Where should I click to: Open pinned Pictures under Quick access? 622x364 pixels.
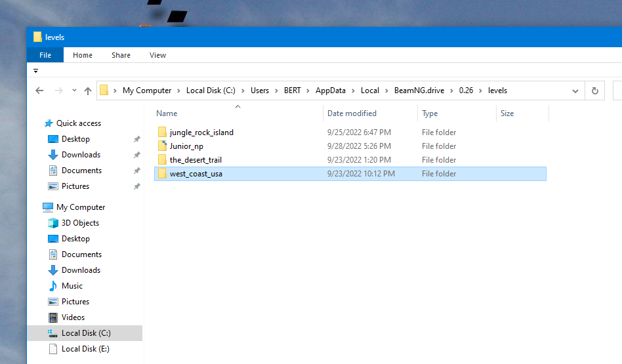coord(75,186)
